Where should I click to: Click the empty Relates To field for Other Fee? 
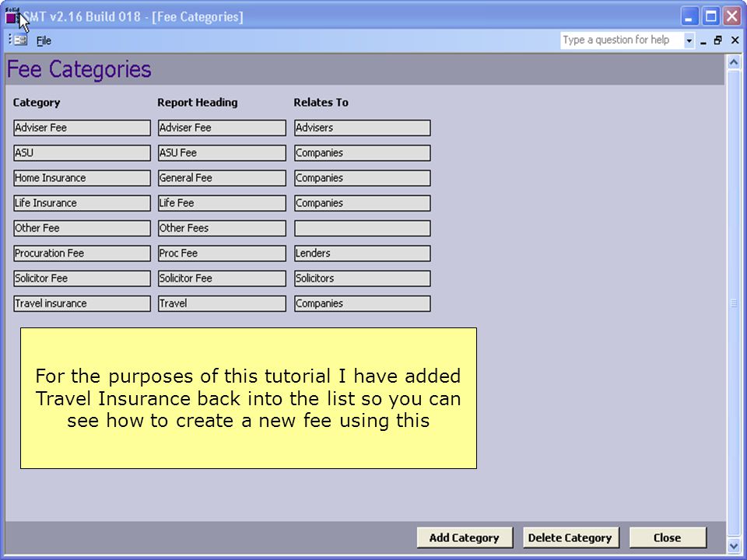tap(363, 228)
